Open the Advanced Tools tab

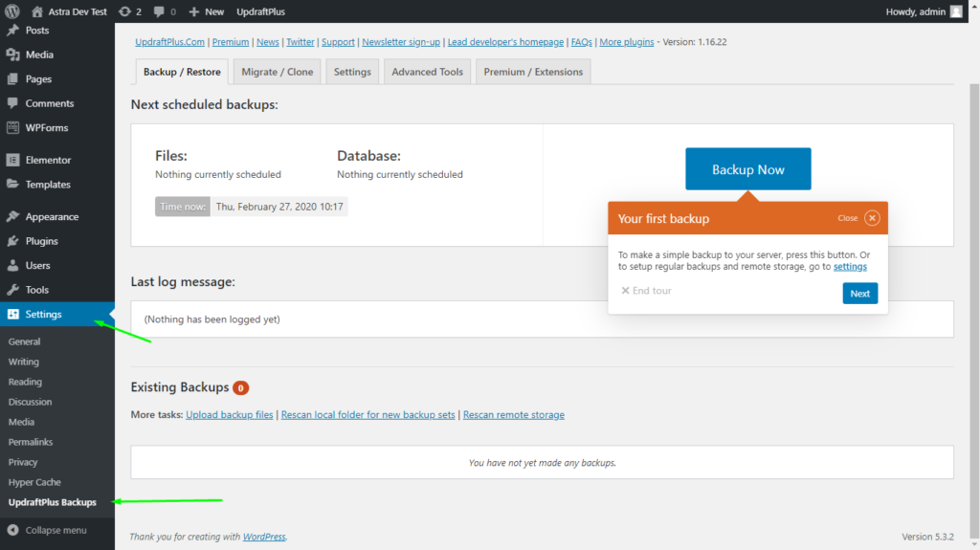(427, 72)
